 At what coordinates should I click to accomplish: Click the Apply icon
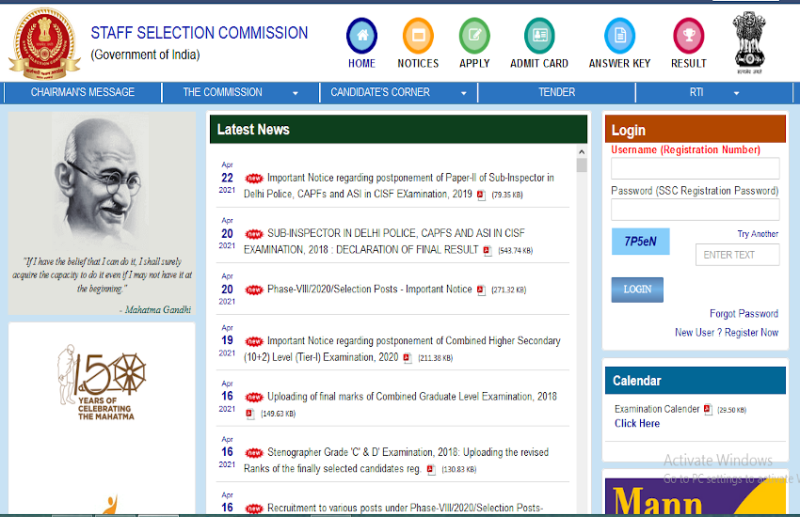pos(474,36)
